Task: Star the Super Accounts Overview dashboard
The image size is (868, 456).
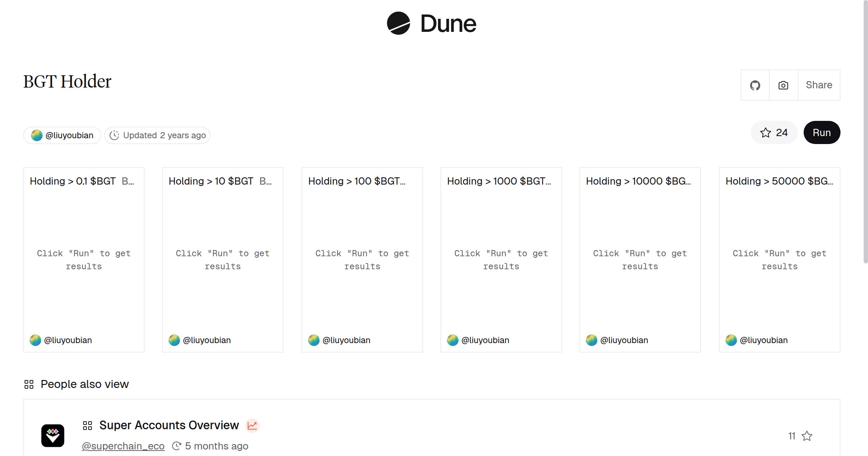Action: pyautogui.click(x=807, y=436)
